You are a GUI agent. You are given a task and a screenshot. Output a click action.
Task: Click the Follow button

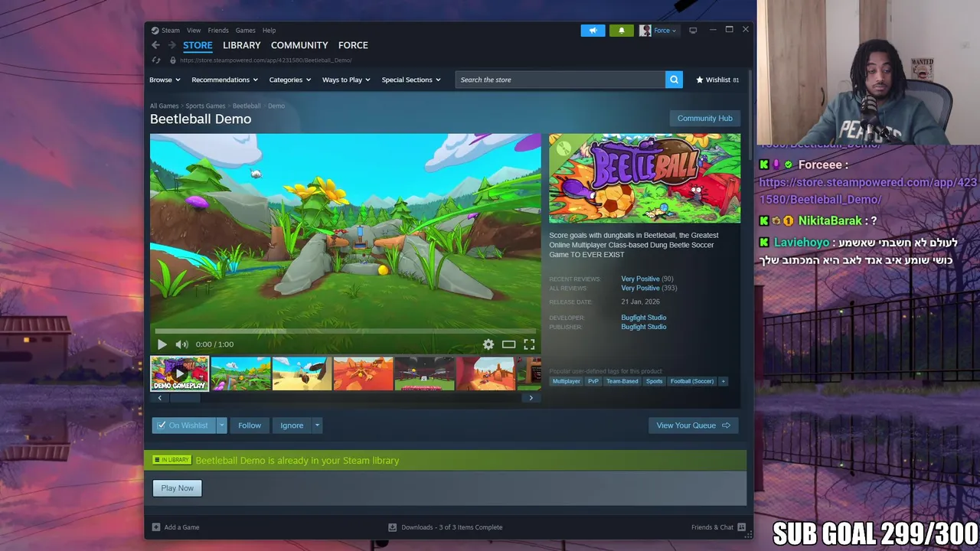(250, 425)
